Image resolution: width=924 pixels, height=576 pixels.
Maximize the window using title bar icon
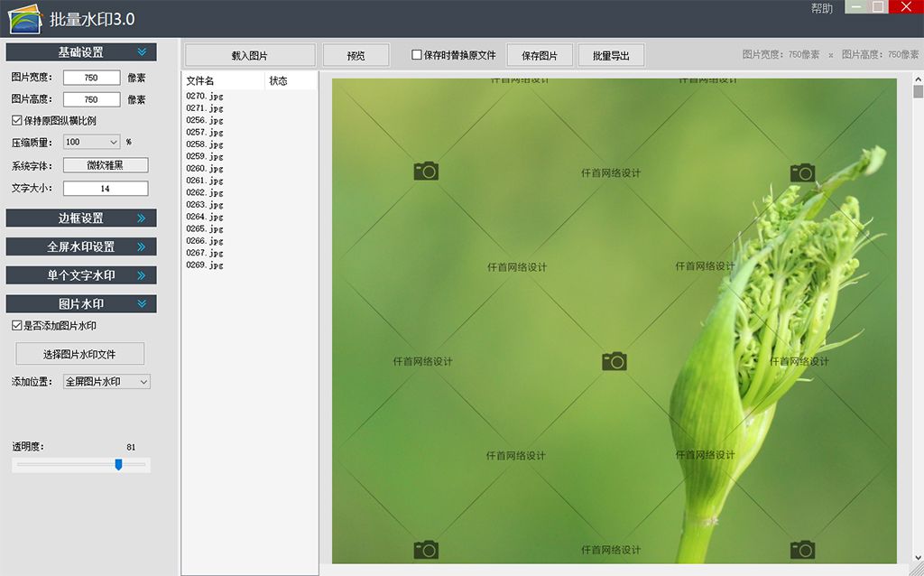878,7
